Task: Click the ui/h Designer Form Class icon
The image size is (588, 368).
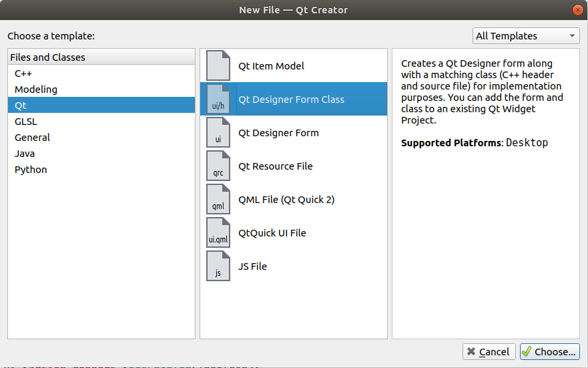Action: [x=218, y=99]
